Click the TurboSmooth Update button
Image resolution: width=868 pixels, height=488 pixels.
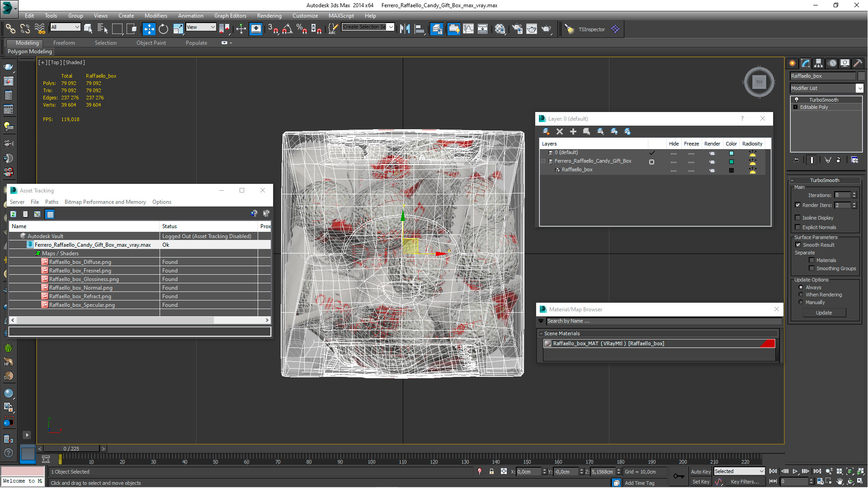pos(824,313)
